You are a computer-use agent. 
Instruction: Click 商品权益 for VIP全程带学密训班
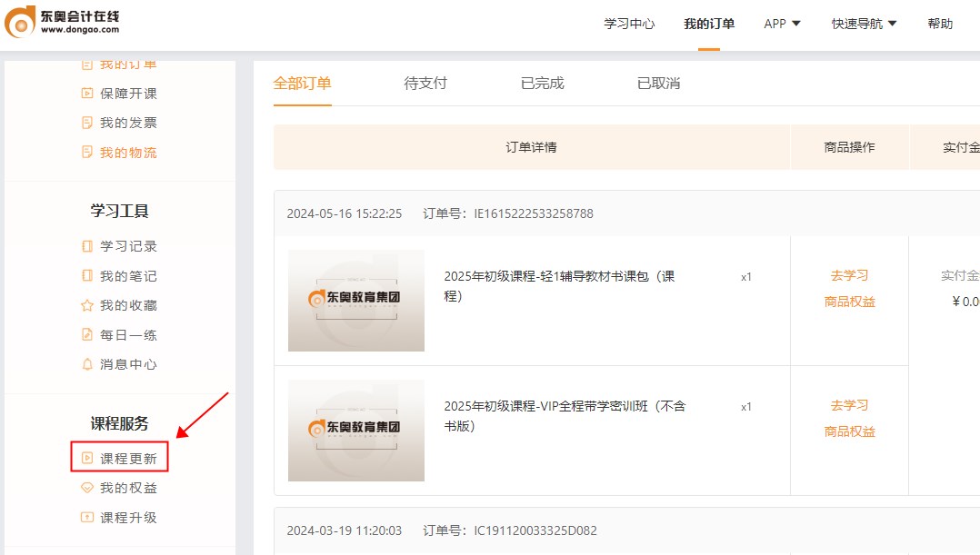click(x=849, y=431)
